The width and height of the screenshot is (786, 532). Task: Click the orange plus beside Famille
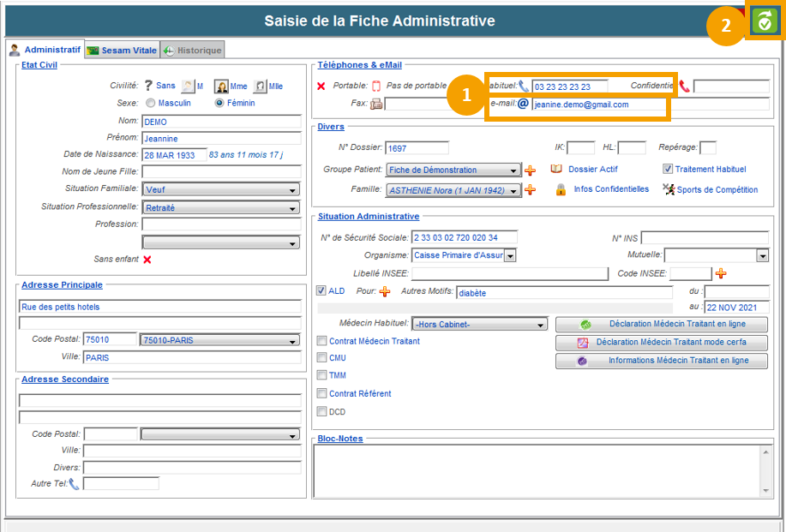pyautogui.click(x=530, y=189)
